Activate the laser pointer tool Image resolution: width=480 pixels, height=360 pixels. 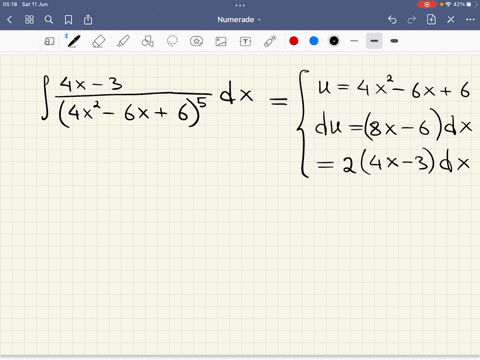270,41
